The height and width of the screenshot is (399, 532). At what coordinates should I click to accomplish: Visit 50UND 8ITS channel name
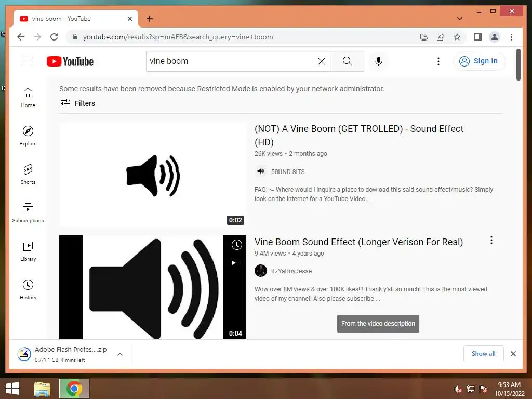[288, 171]
